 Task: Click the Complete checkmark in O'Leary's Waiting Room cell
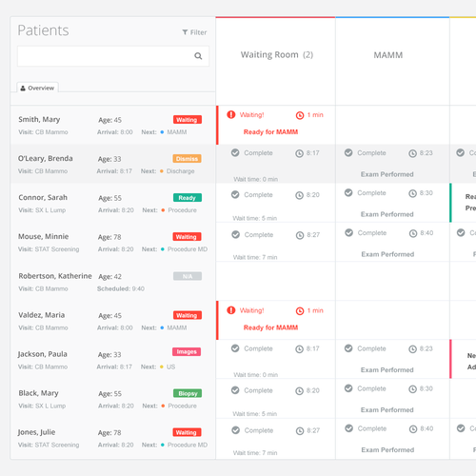[235, 152]
